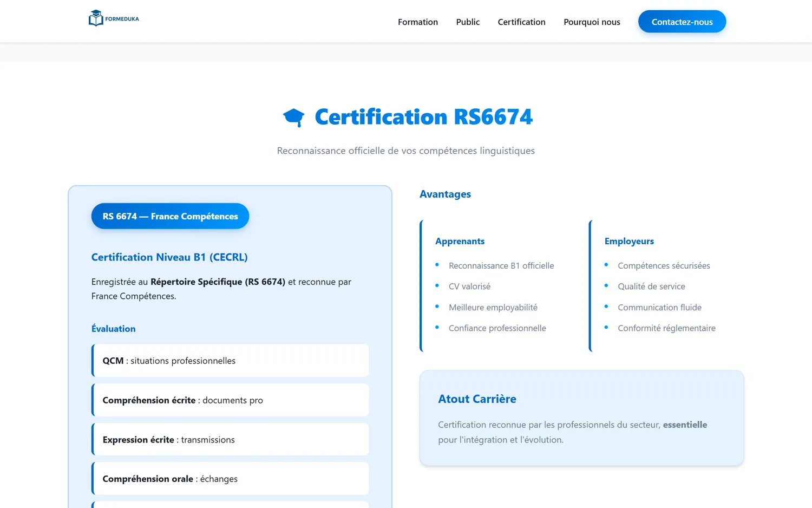Click the graduation cap icon beside Certification RS6674
812x508 pixels.
pyautogui.click(x=294, y=118)
